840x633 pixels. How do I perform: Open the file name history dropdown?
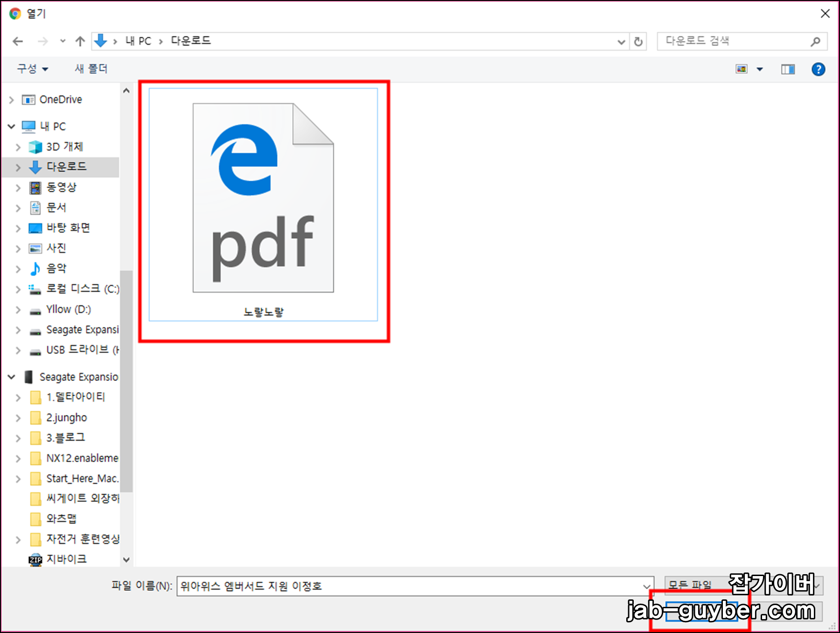coord(646,586)
